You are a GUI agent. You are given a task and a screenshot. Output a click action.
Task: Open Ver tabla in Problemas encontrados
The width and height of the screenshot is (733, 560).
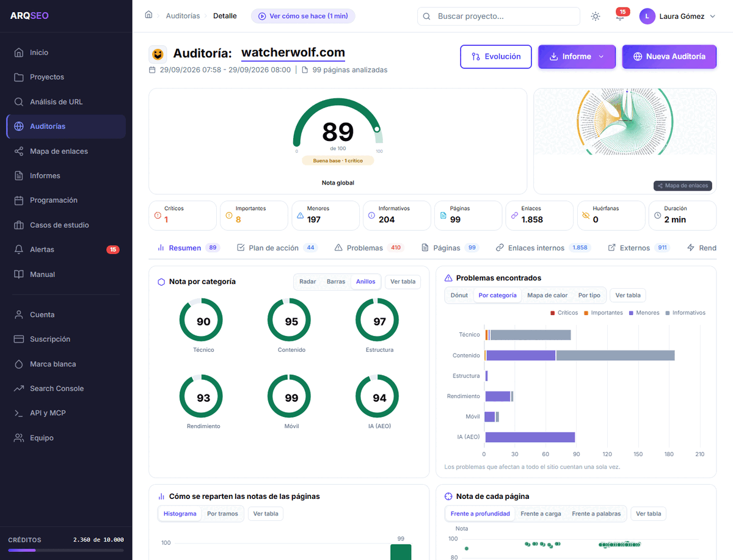(628, 295)
